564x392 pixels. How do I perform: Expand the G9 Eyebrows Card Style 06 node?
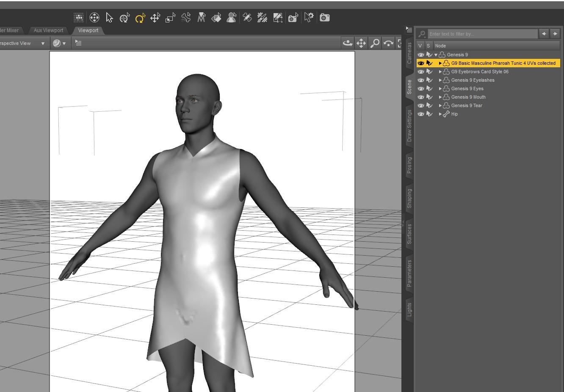point(440,72)
